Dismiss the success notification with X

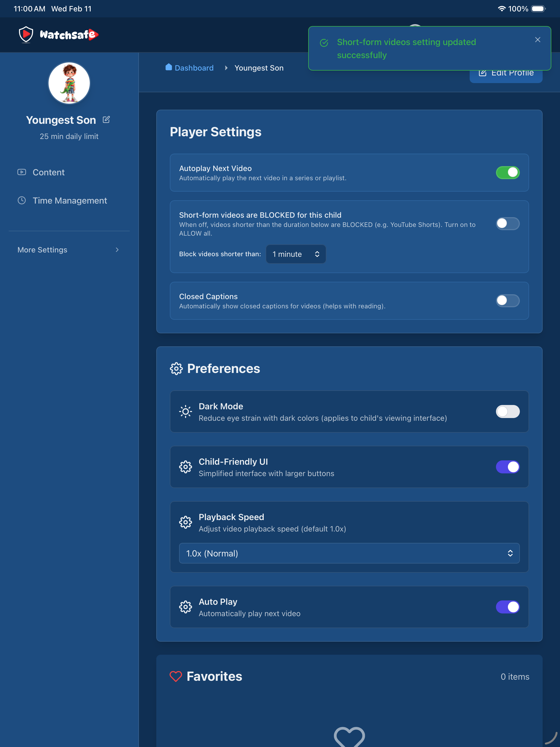pos(538,40)
